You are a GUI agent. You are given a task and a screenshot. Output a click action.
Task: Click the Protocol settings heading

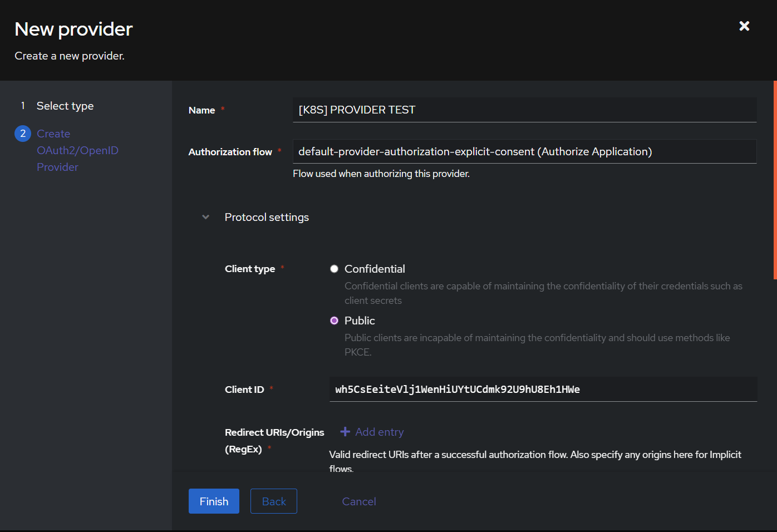click(267, 217)
